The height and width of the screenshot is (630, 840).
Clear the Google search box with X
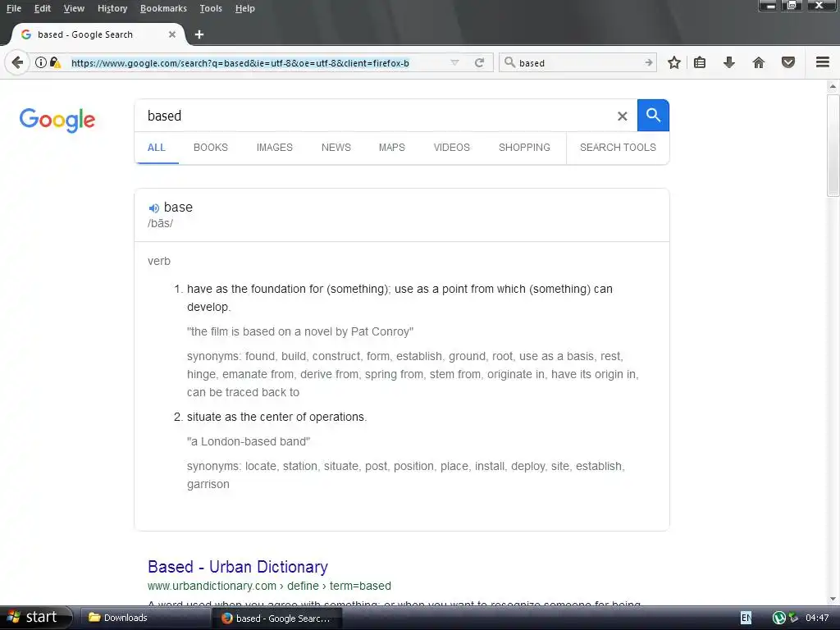coord(622,116)
